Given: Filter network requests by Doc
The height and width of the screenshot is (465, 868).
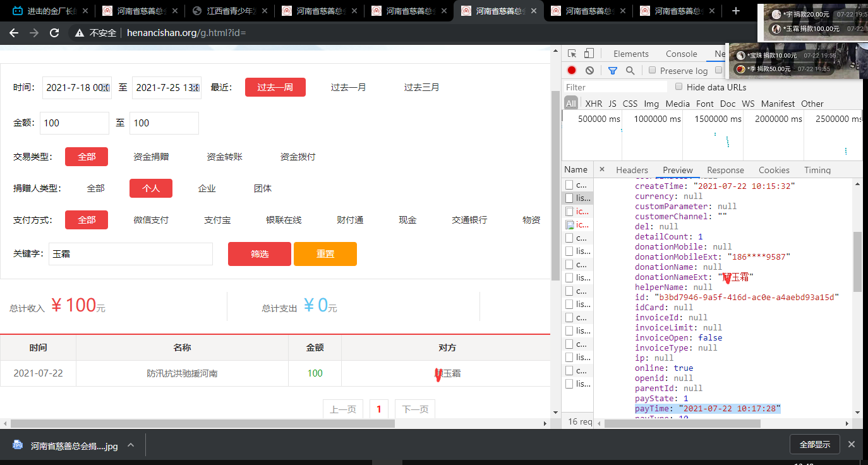Looking at the screenshot, I should 728,104.
